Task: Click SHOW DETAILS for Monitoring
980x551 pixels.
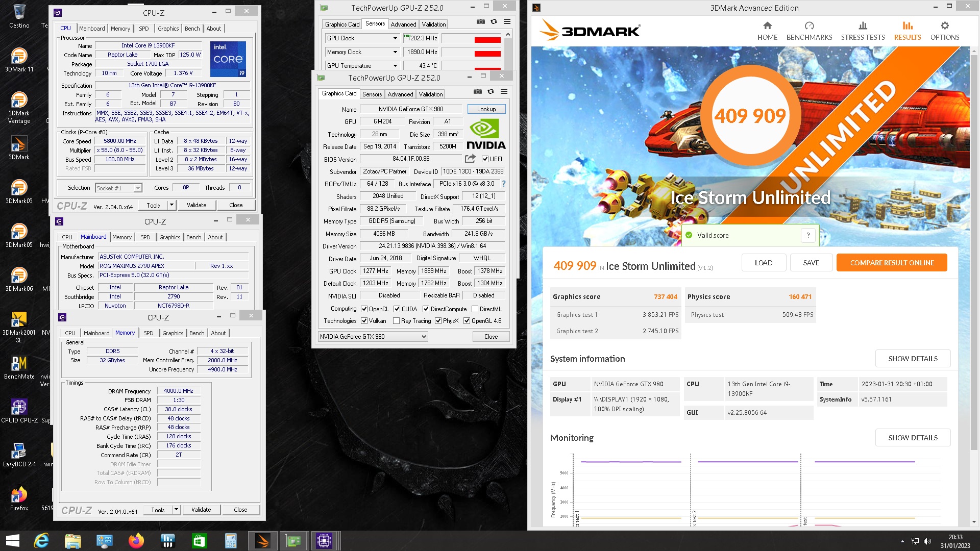Action: 913,438
